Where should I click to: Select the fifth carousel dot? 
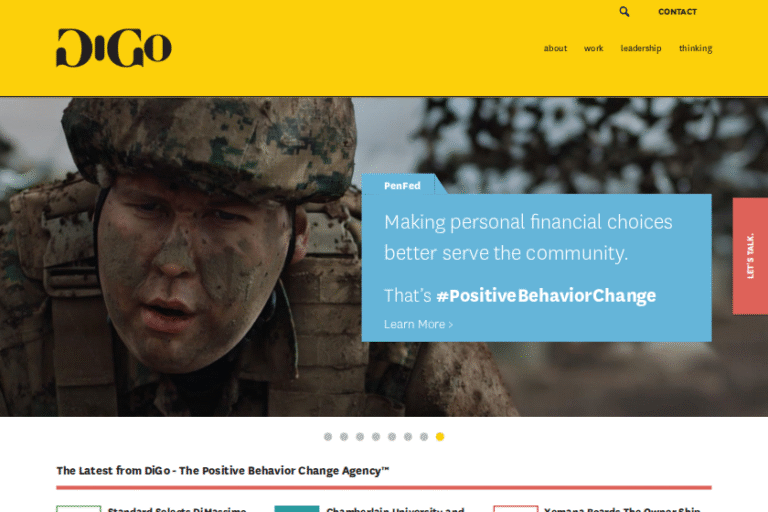pos(392,437)
